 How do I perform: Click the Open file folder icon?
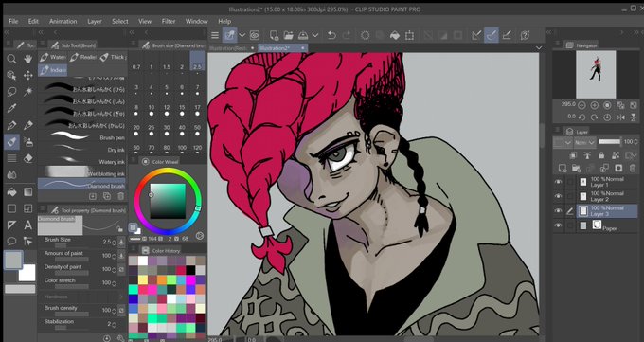[288, 35]
